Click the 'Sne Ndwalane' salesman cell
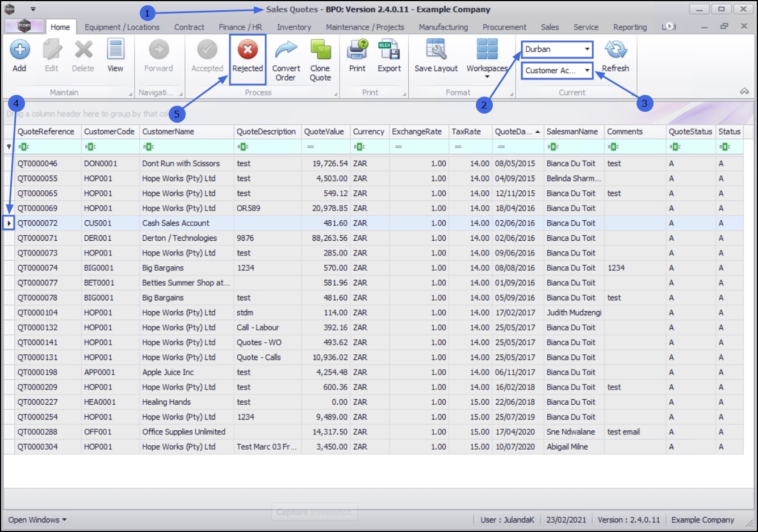 pos(574,432)
